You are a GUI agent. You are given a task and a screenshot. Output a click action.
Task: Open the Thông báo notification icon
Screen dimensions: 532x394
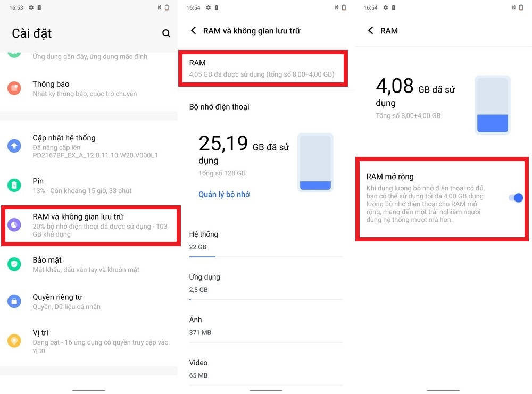click(x=14, y=88)
